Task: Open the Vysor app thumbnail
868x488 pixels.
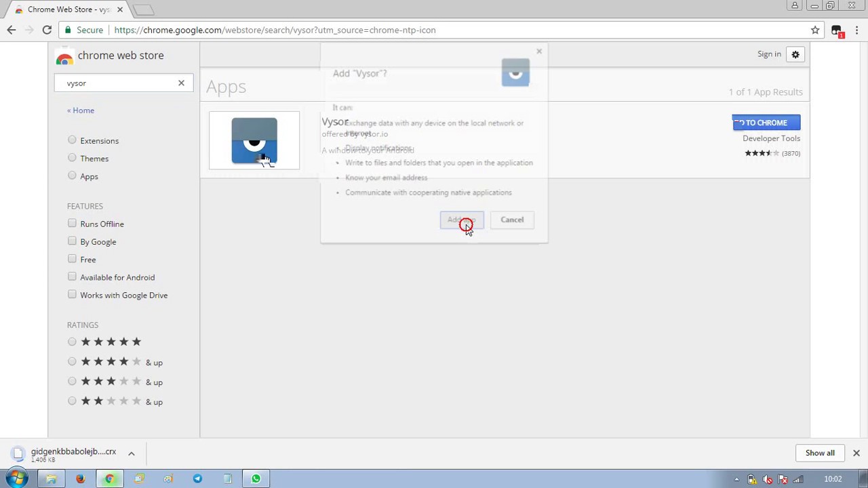Action: coord(254,140)
